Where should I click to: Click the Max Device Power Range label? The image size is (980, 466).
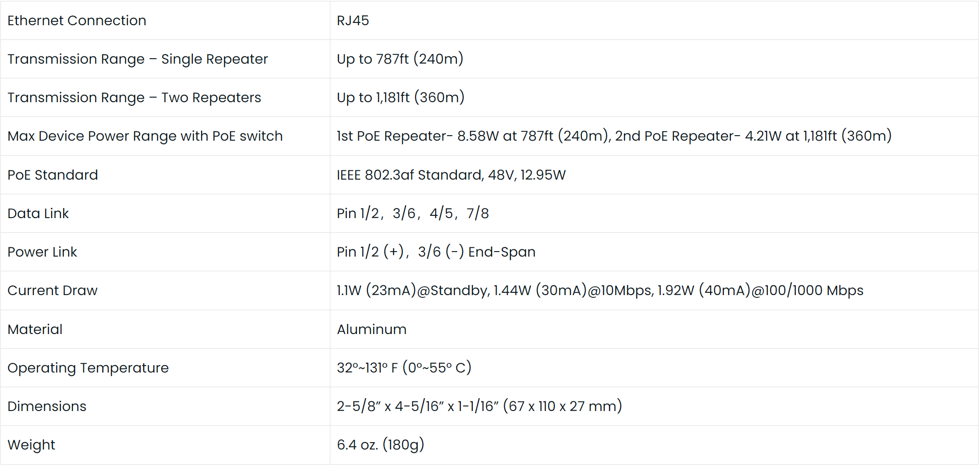[145, 136]
